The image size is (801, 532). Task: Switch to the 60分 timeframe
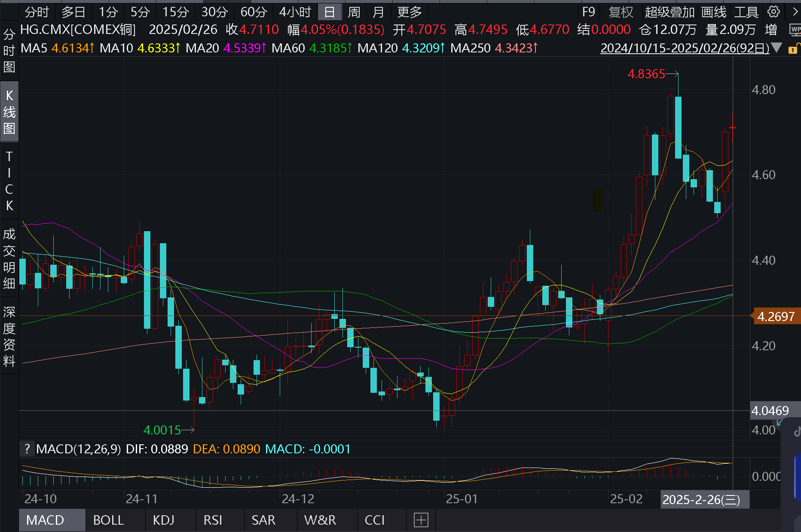[x=254, y=12]
